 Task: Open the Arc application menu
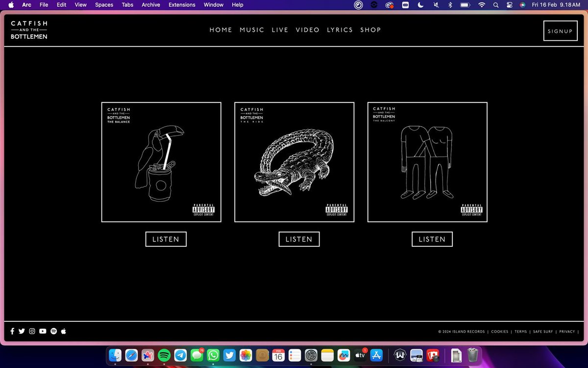(x=26, y=5)
